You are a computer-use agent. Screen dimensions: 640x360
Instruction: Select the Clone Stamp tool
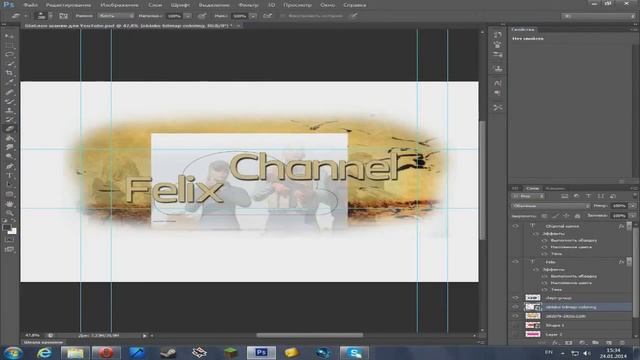pyautogui.click(x=9, y=111)
